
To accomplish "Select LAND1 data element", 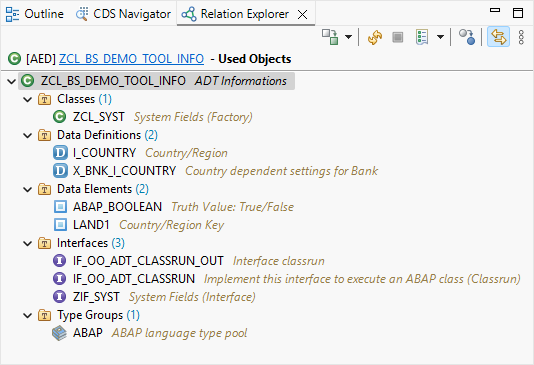I will (x=91, y=225).
